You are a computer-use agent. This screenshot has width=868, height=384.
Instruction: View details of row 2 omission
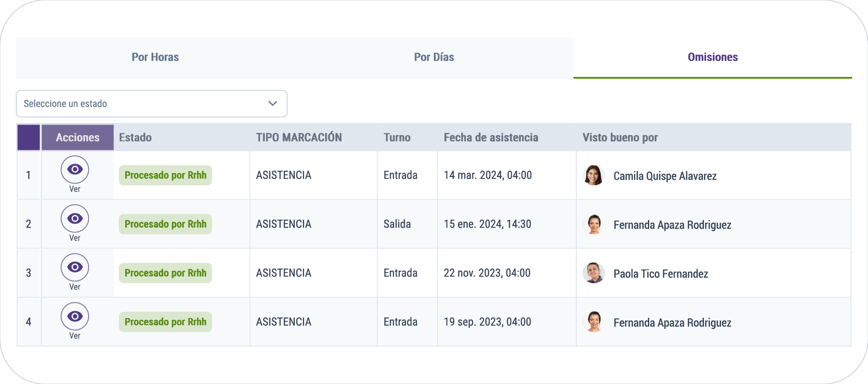(75, 219)
